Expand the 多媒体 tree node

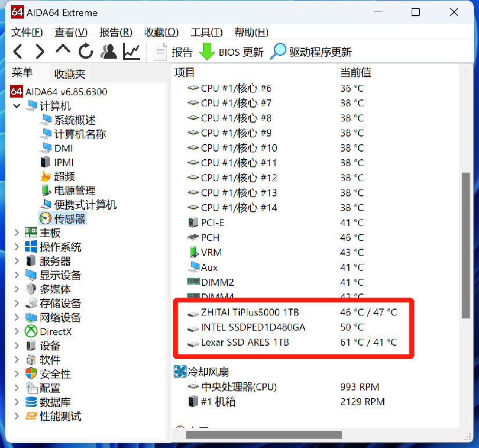coord(17,289)
